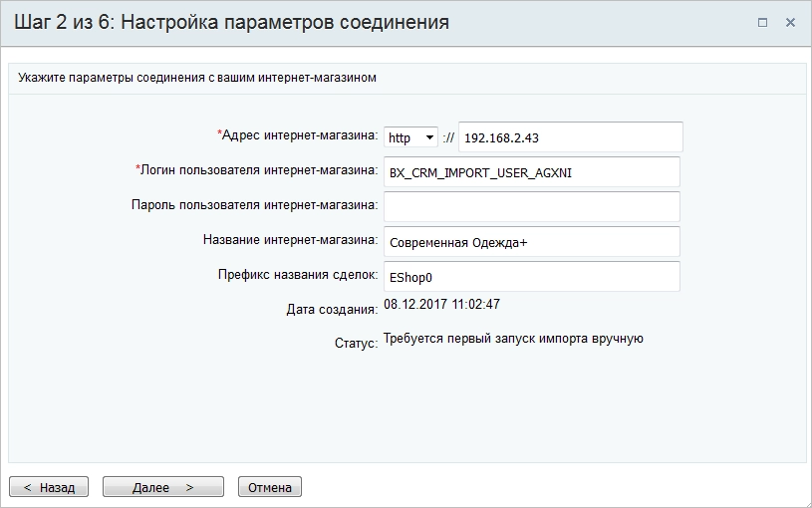Image resolution: width=812 pixels, height=508 pixels.
Task: Click the Логин пользователя интернет-магазина label
Action: click(x=258, y=170)
